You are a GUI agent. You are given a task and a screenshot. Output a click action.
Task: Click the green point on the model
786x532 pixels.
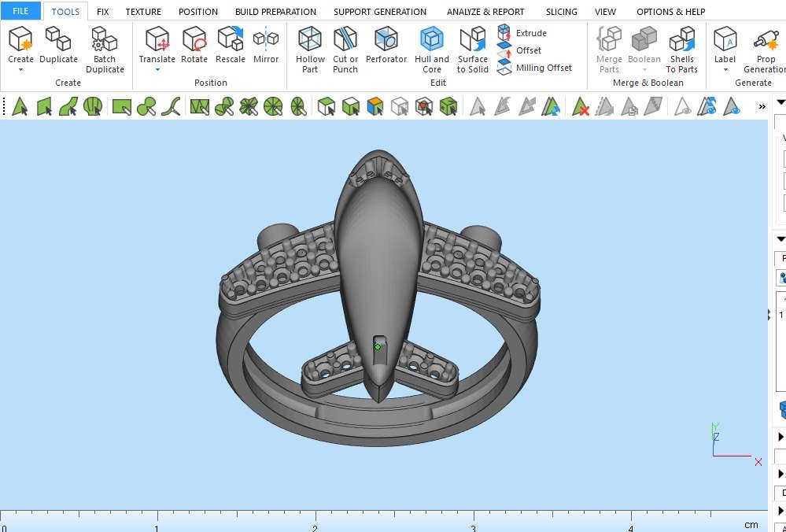(x=378, y=346)
